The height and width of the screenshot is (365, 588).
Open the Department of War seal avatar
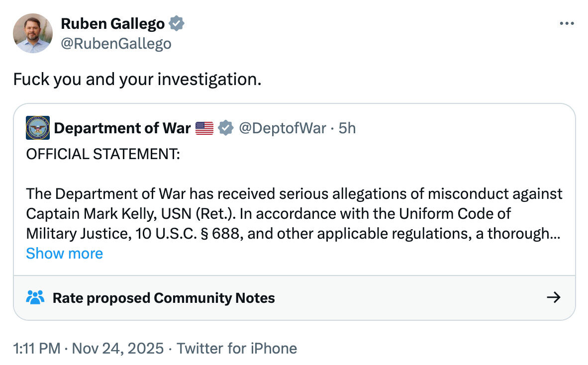[x=38, y=128]
